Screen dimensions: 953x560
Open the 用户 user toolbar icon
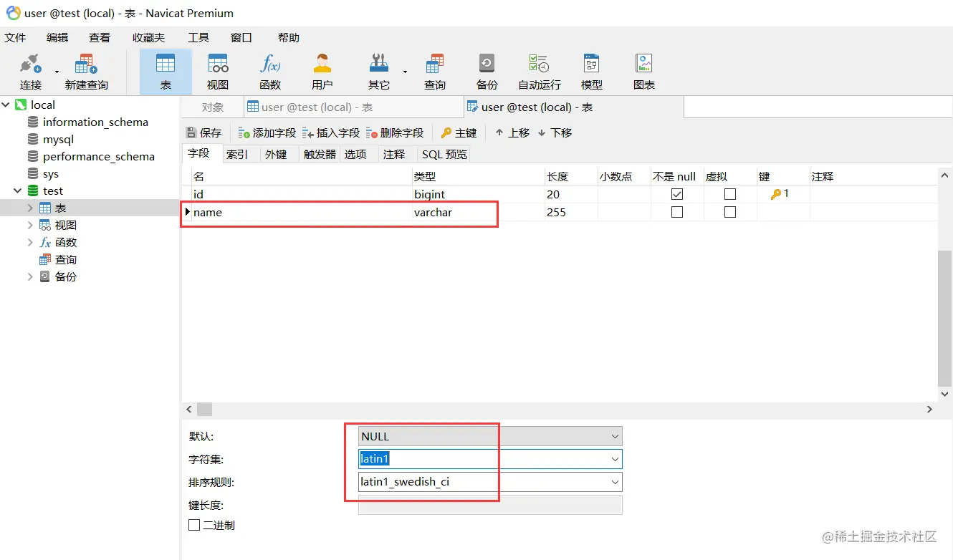322,72
